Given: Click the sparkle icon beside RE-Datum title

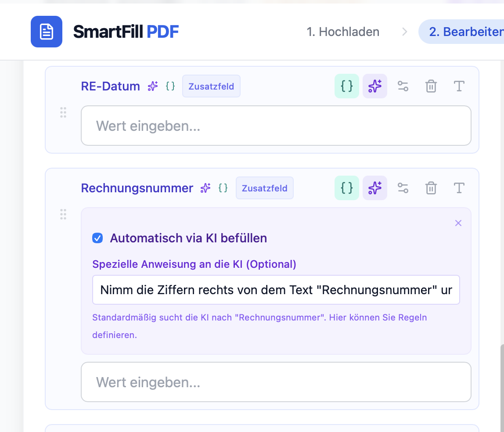Looking at the screenshot, I should click(152, 86).
